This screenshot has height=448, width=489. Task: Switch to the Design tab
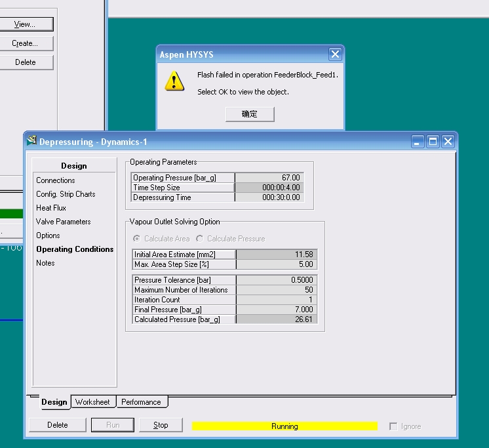pos(54,402)
